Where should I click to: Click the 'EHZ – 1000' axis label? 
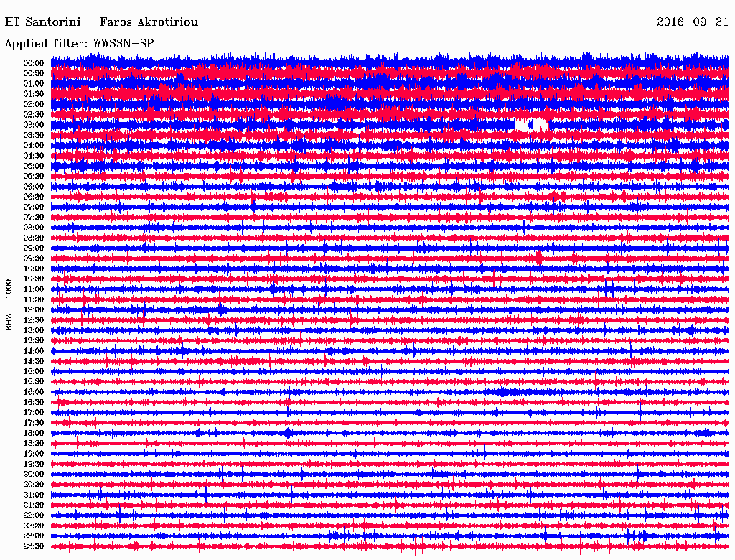pos(9,305)
